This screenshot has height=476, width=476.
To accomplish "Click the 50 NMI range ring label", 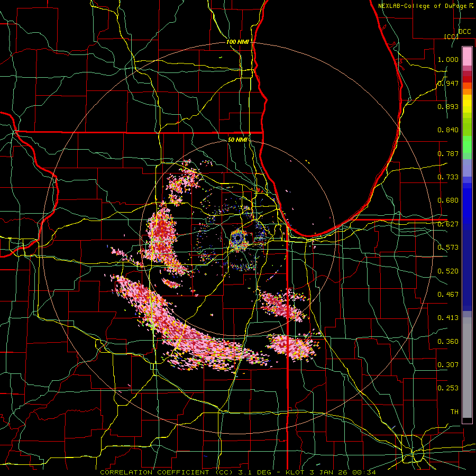I will click(x=237, y=140).
